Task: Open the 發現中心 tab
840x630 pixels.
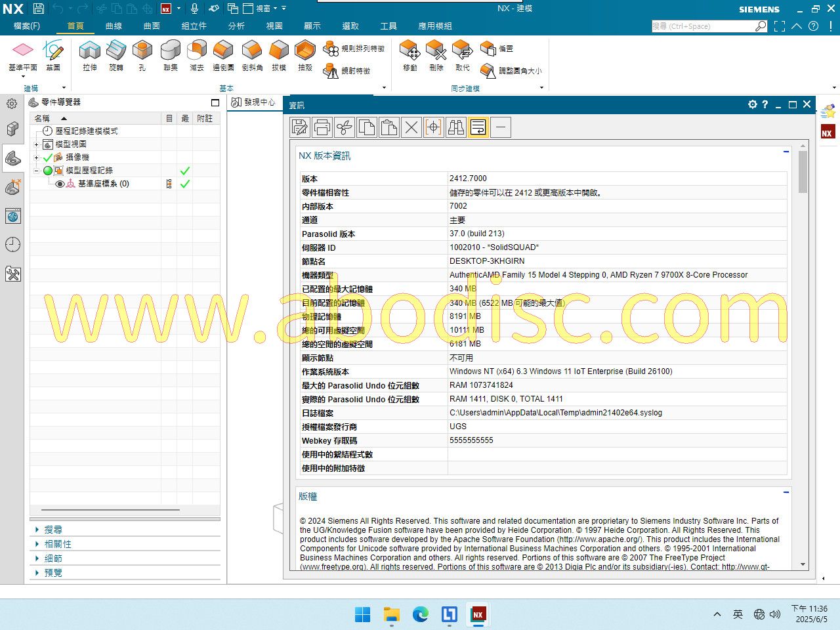Action: pos(254,102)
